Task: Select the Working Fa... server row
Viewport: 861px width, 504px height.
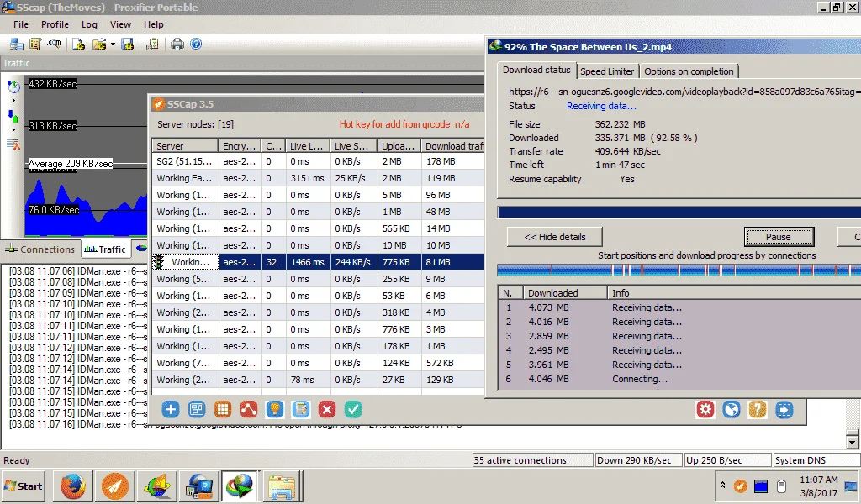Action: coord(319,178)
